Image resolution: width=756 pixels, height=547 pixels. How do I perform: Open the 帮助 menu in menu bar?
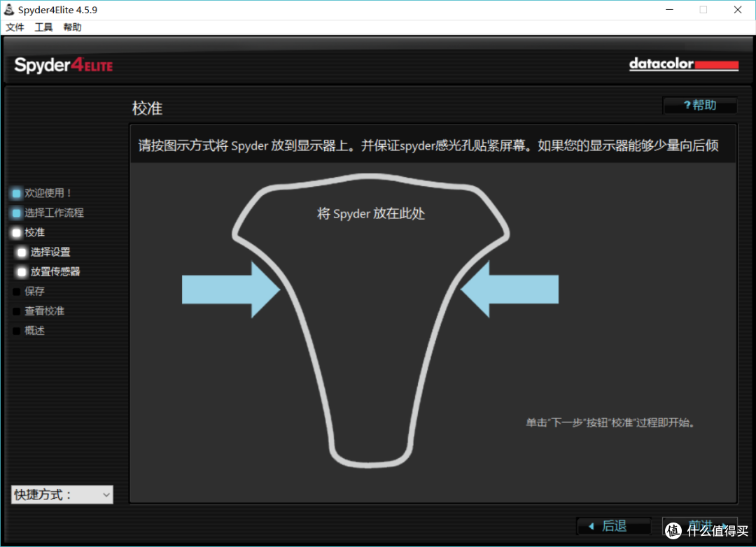coord(72,27)
